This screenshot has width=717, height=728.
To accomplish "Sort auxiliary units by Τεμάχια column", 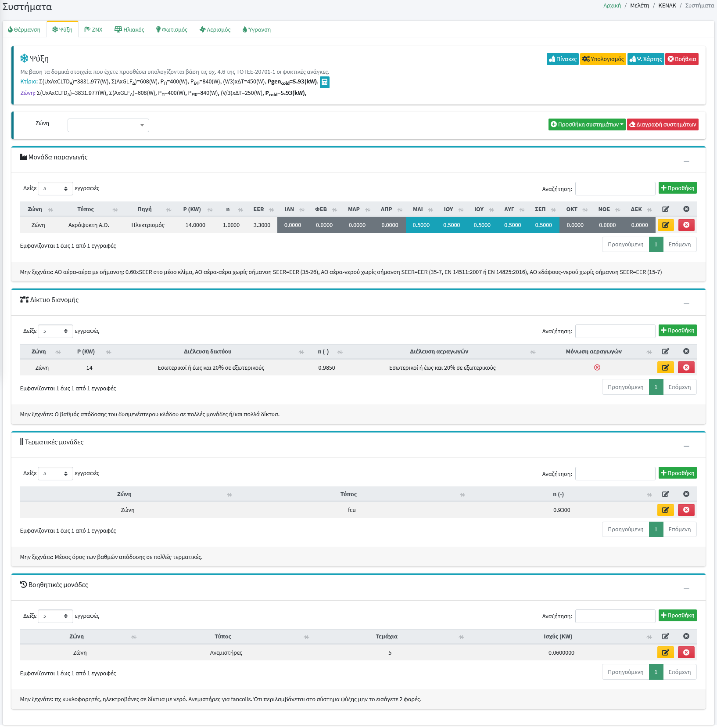I will pyautogui.click(x=387, y=637).
